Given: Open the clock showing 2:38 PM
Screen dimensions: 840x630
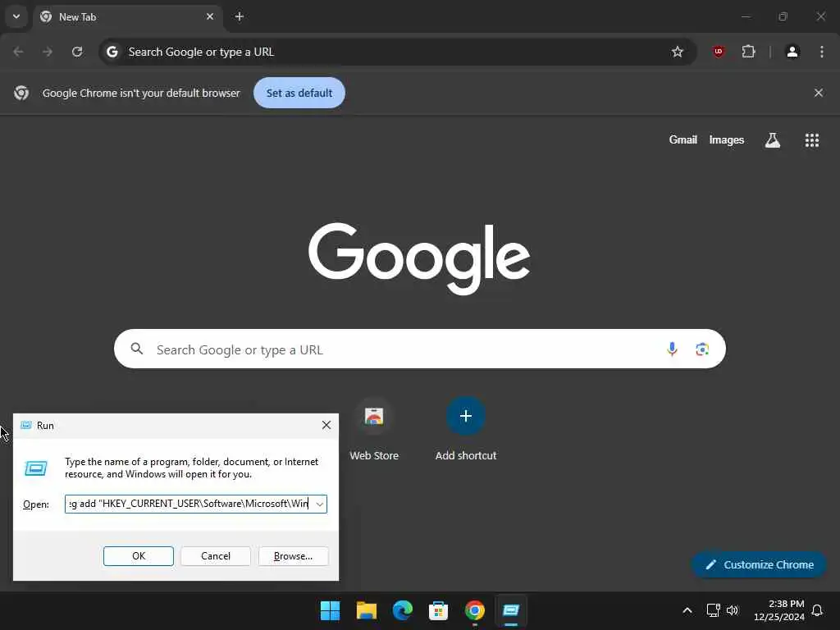Looking at the screenshot, I should (778, 610).
